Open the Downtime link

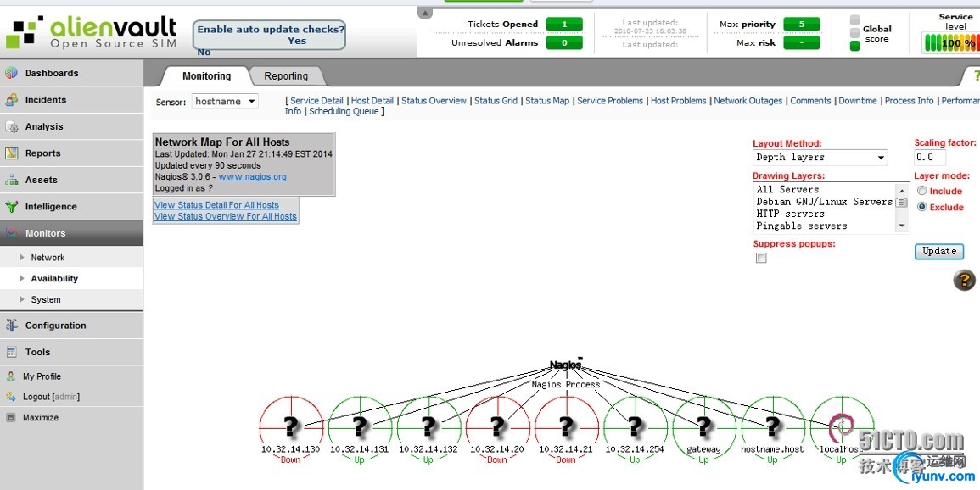pos(858,101)
